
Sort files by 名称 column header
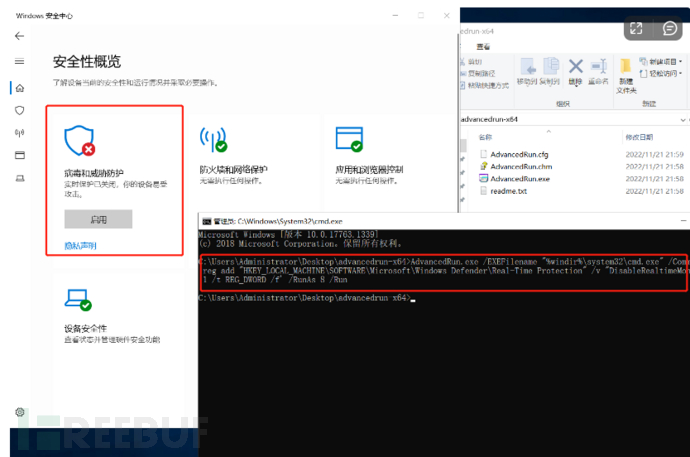485,137
